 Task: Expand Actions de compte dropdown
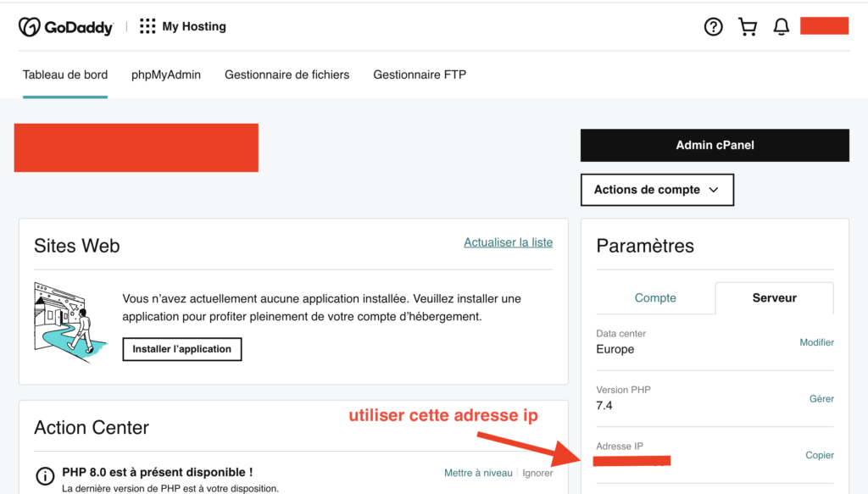click(657, 190)
